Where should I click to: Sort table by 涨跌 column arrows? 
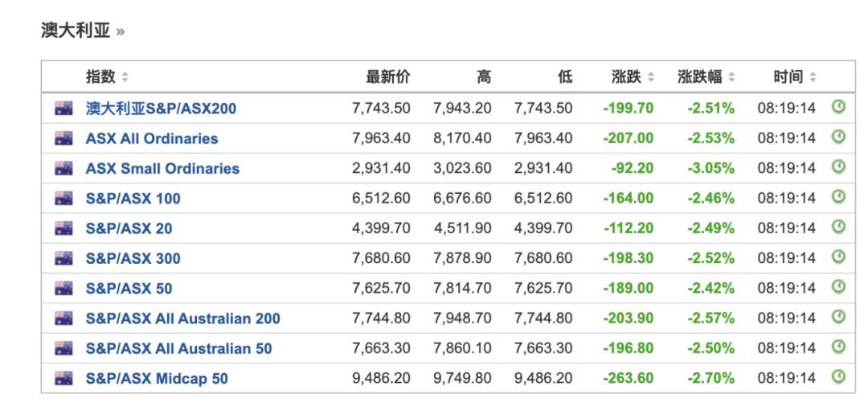click(x=650, y=78)
